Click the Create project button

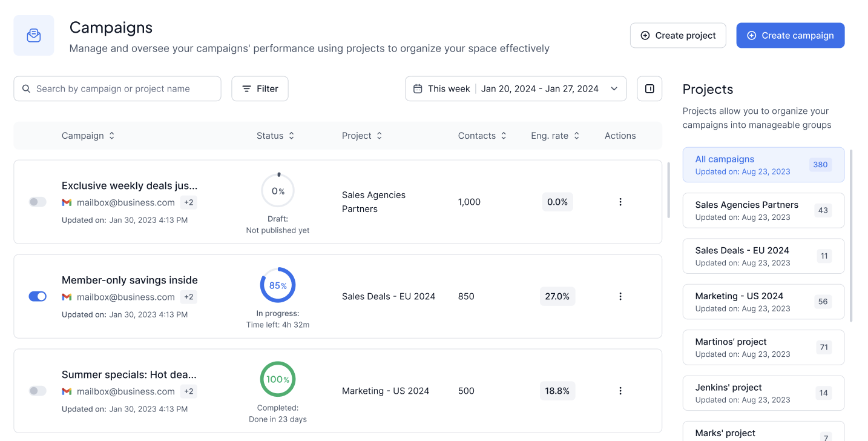pos(678,36)
